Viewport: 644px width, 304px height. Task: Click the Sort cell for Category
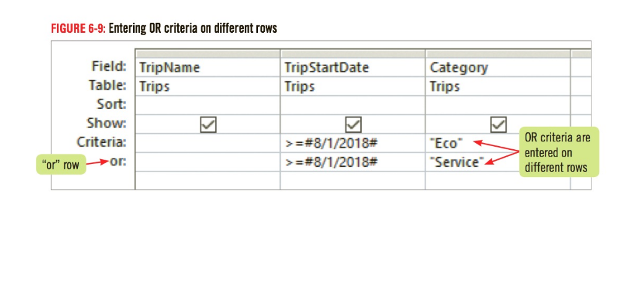498,105
